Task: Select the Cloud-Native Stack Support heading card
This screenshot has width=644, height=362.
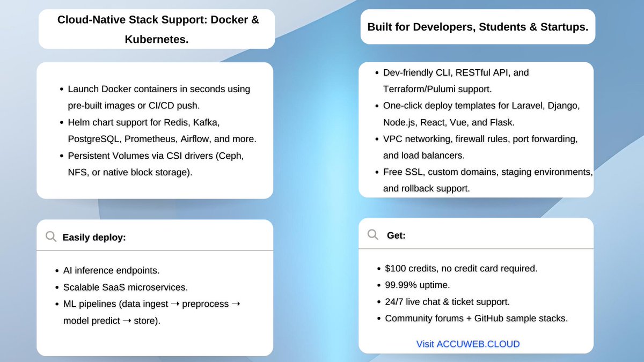Action: coord(157,29)
